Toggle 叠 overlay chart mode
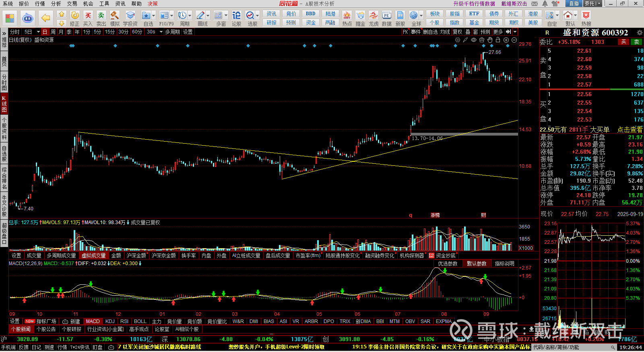644x352 pixels. point(468,32)
